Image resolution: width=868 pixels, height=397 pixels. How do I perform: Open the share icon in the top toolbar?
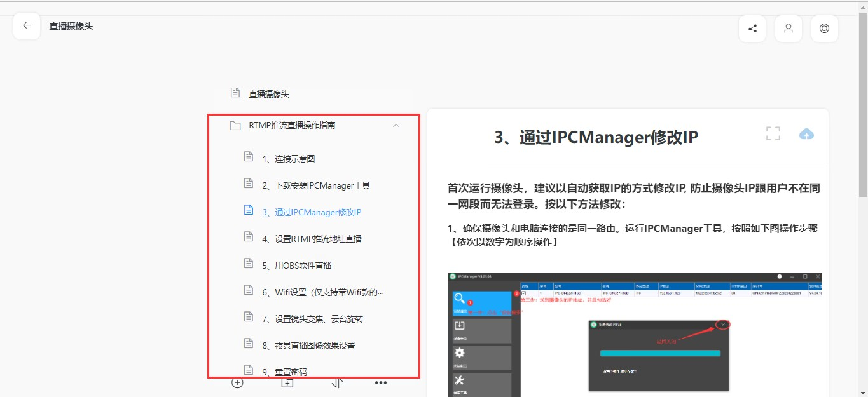[752, 28]
